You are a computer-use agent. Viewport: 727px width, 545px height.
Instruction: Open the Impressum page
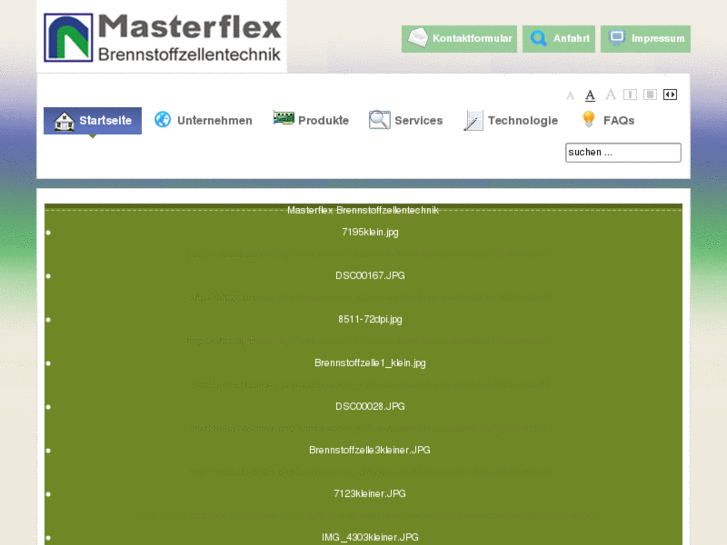click(x=645, y=39)
